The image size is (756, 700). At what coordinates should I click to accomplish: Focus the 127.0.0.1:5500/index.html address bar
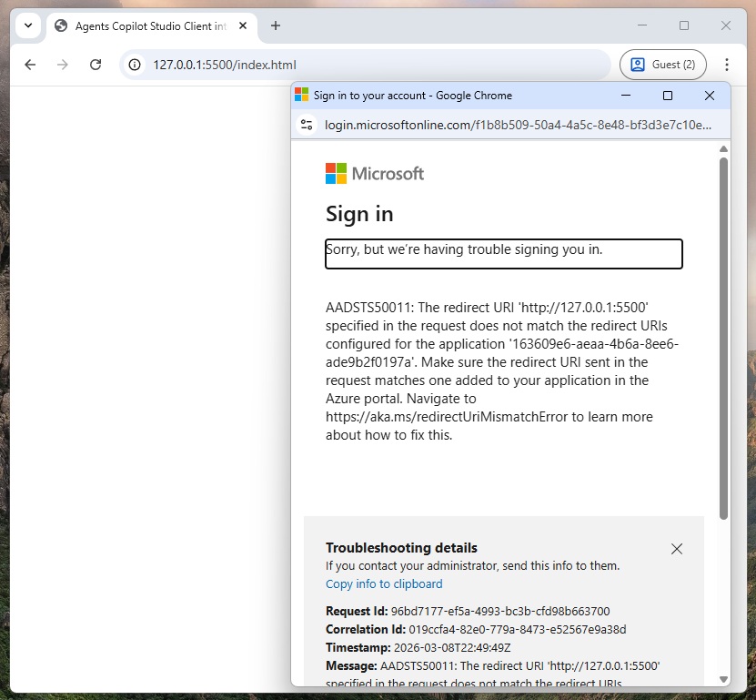pos(364,65)
